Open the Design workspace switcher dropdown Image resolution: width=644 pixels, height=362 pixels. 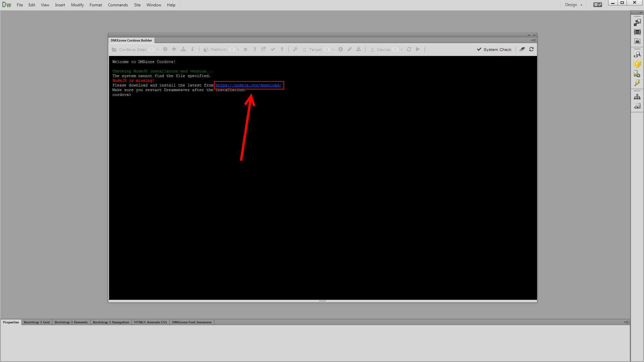pos(574,5)
